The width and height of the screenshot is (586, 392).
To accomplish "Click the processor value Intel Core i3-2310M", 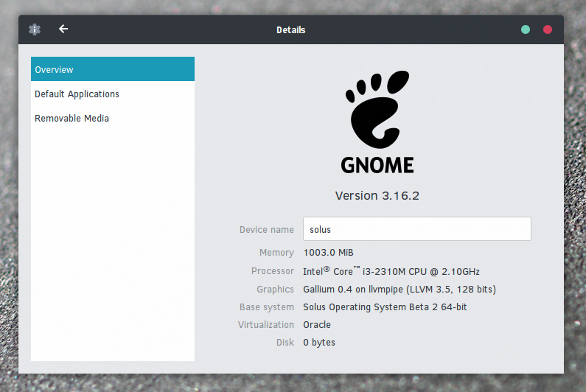I will (391, 271).
